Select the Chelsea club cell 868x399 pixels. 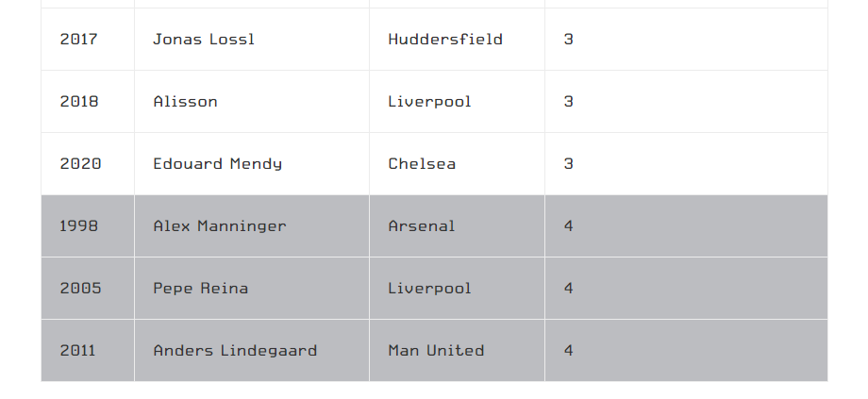click(422, 164)
